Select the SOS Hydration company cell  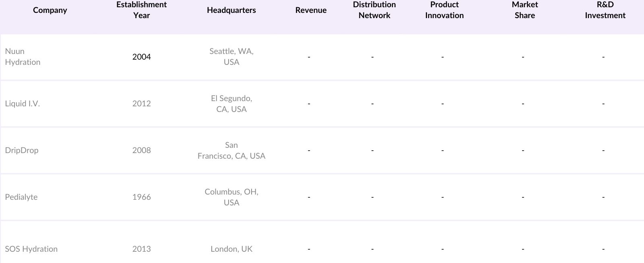[x=31, y=249]
